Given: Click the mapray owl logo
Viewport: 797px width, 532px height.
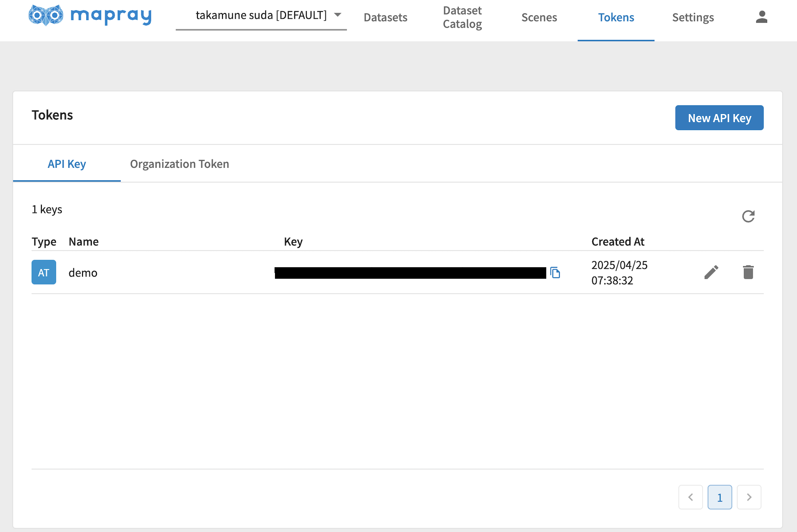Looking at the screenshot, I should [x=46, y=15].
